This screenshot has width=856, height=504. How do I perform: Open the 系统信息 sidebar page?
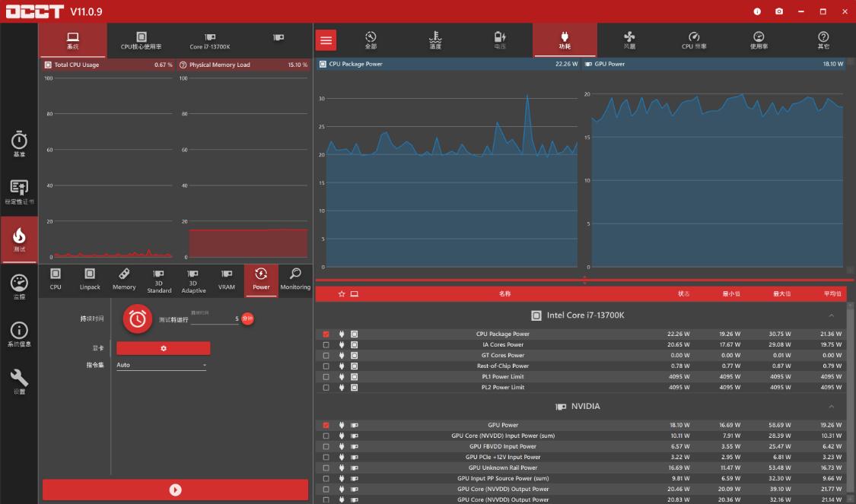tap(19, 334)
